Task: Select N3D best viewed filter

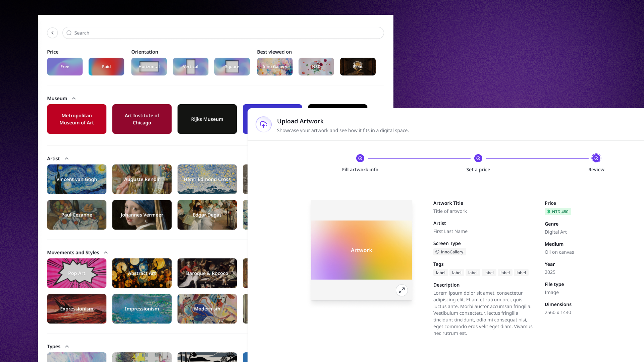Action: point(316,67)
